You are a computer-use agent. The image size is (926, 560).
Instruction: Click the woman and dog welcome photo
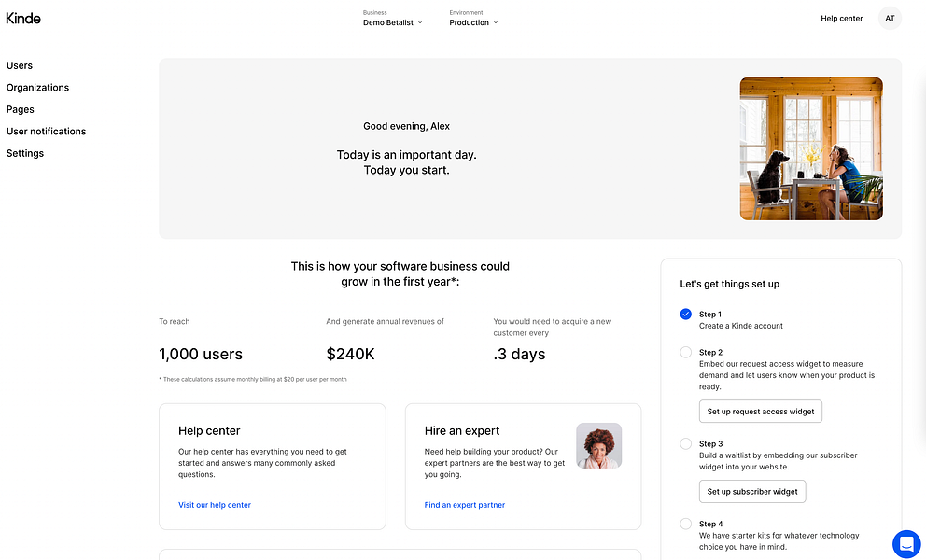[x=811, y=148]
